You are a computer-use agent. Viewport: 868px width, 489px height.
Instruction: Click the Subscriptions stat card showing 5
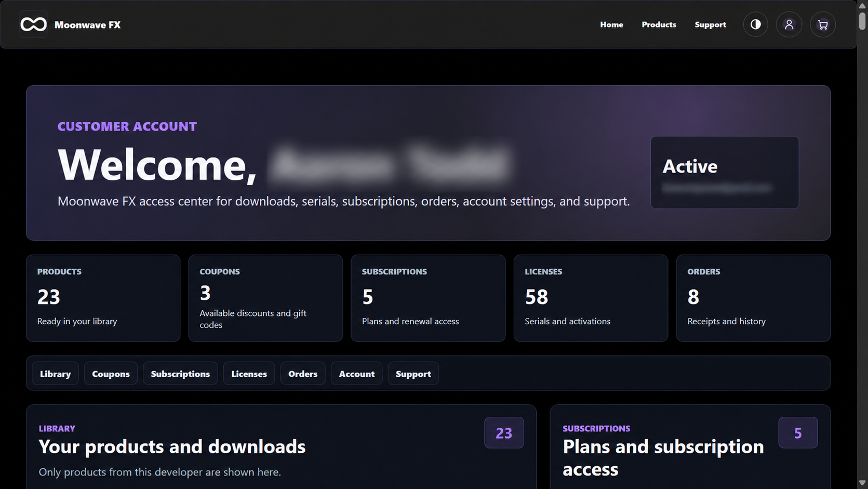[x=428, y=298]
